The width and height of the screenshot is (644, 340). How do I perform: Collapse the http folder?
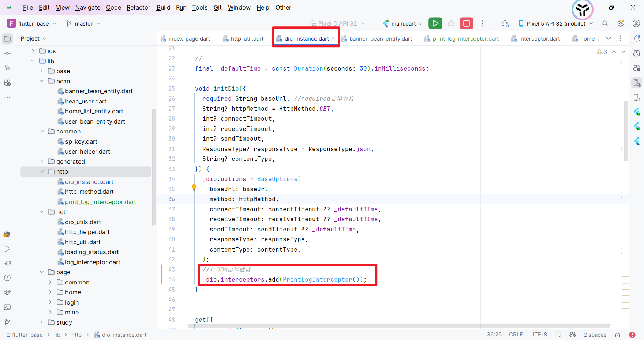tap(41, 171)
